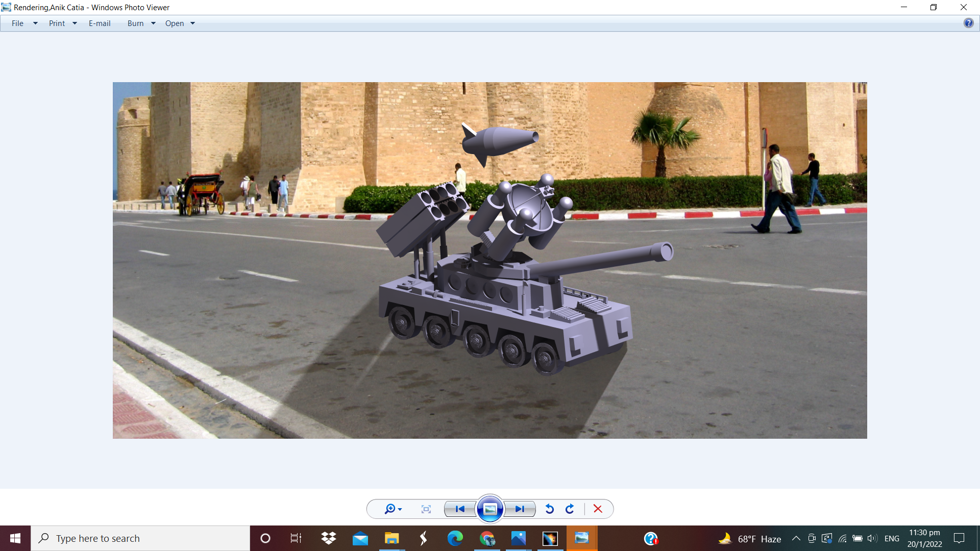The width and height of the screenshot is (980, 551).
Task: Go to the next image
Action: (520, 509)
